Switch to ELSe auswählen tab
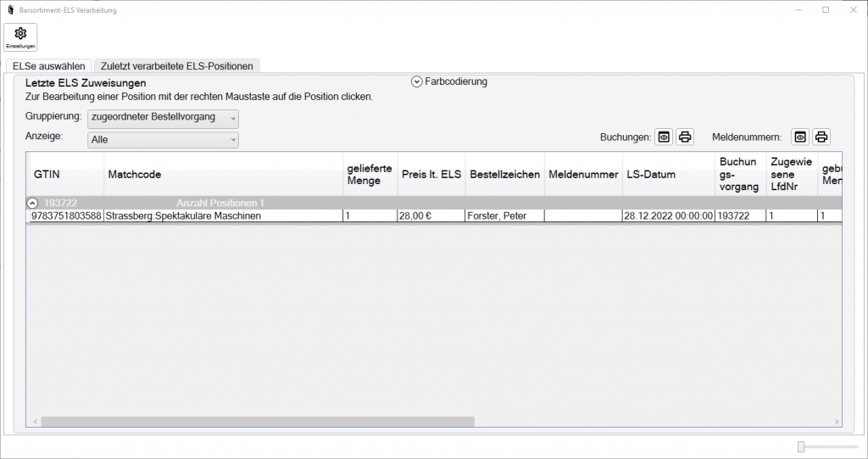868x459 pixels. tap(48, 66)
